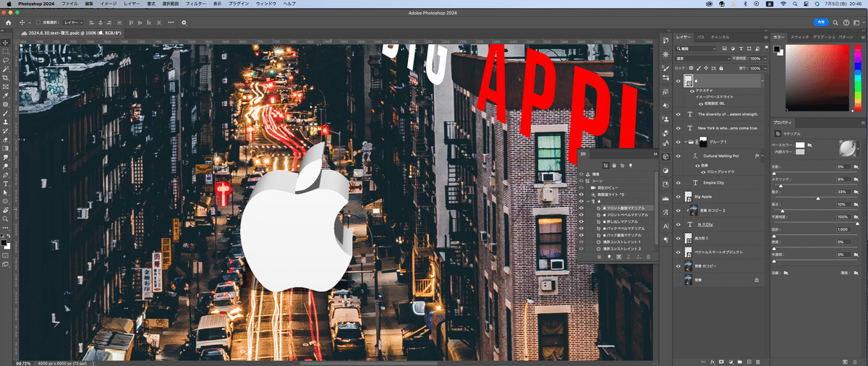The image size is (868, 366).
Task: Switch to the パス tab
Action: pos(701,36)
